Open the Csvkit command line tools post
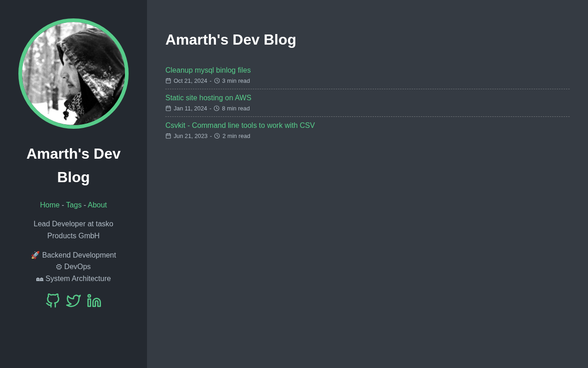The image size is (588, 368). (x=240, y=126)
